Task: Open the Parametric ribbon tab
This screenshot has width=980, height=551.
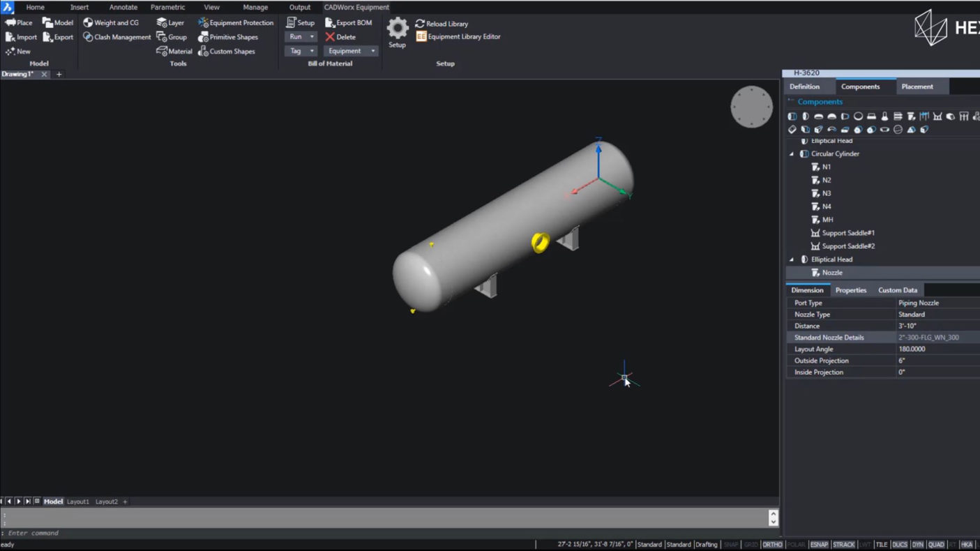Action: [x=167, y=7]
